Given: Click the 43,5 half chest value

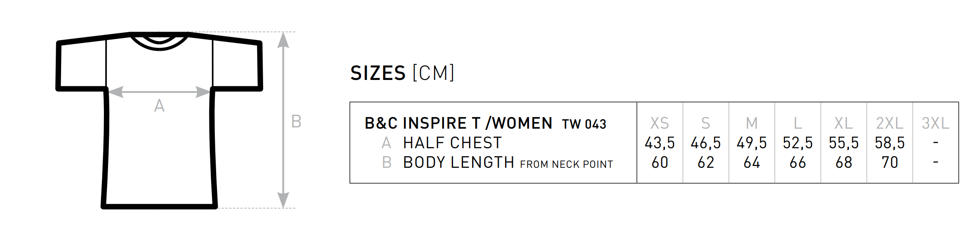Looking at the screenshot, I should pyautogui.click(x=660, y=143).
